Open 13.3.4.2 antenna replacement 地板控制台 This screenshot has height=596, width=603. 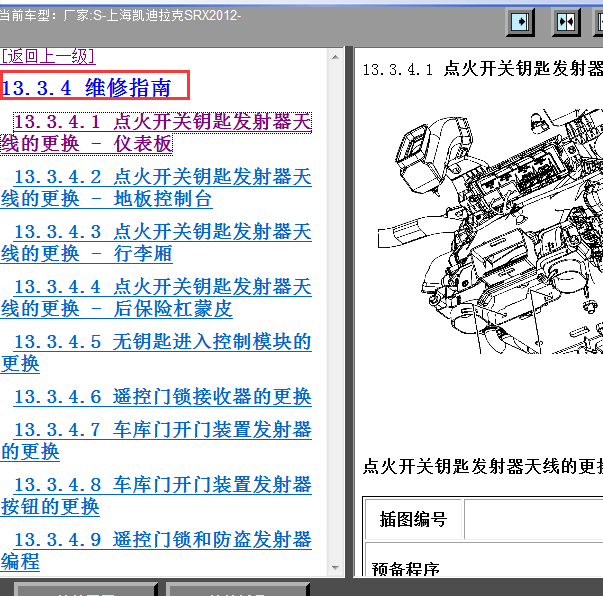click(156, 188)
